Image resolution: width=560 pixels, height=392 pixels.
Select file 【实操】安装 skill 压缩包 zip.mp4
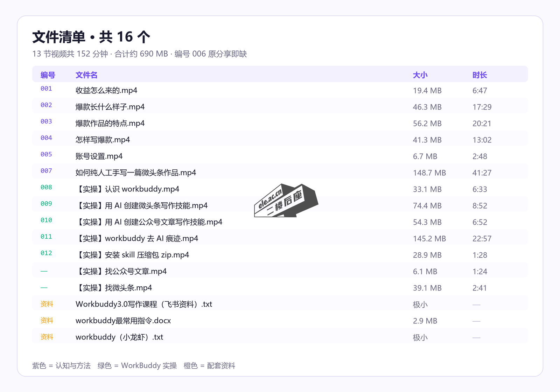pos(132,255)
